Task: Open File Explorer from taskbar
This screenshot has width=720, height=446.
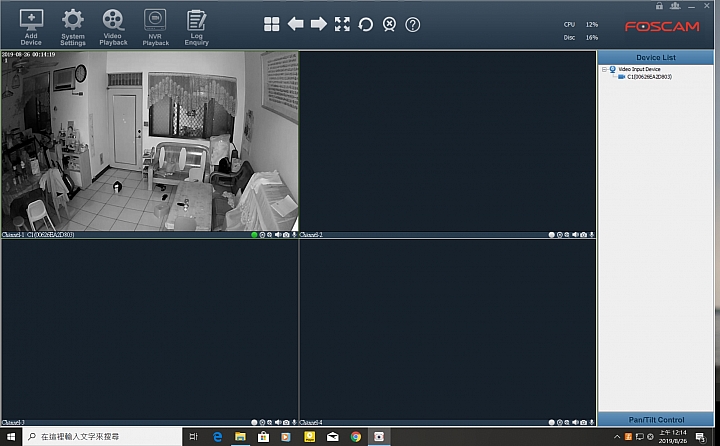Action: click(240, 436)
